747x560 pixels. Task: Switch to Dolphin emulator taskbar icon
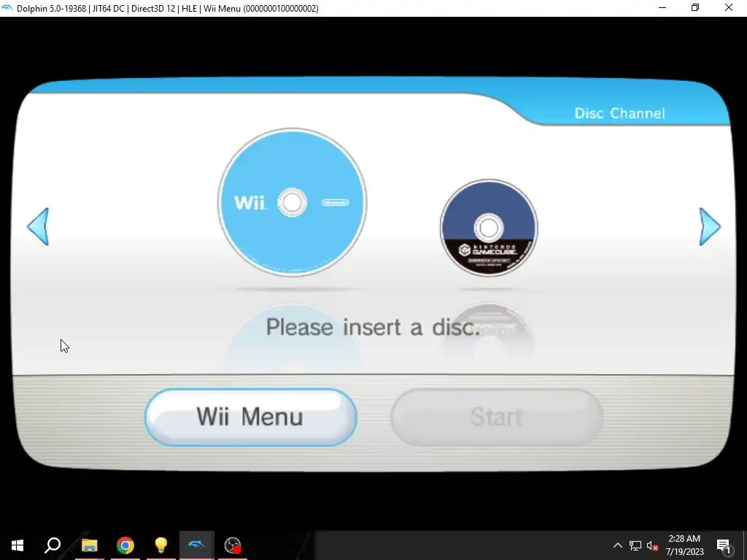196,545
